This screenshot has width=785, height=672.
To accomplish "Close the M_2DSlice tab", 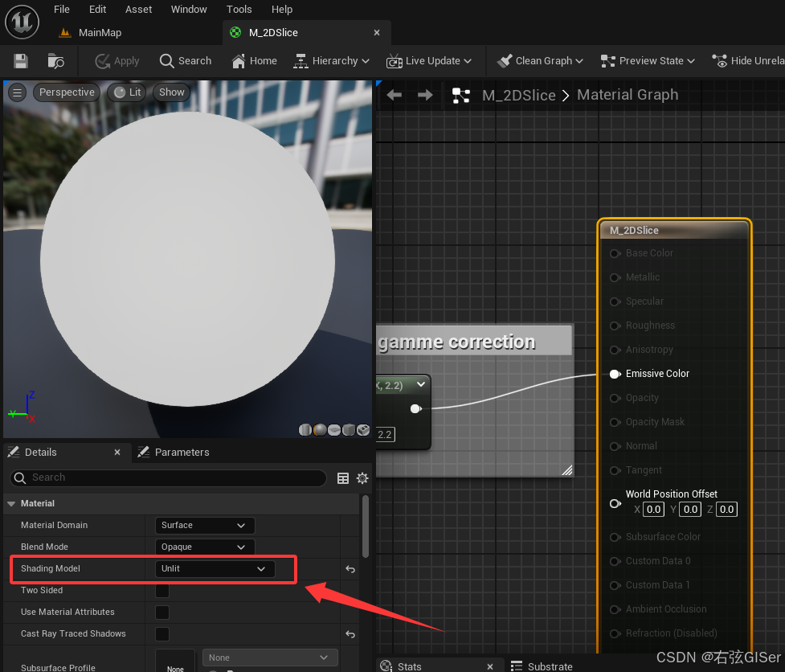I will point(377,32).
